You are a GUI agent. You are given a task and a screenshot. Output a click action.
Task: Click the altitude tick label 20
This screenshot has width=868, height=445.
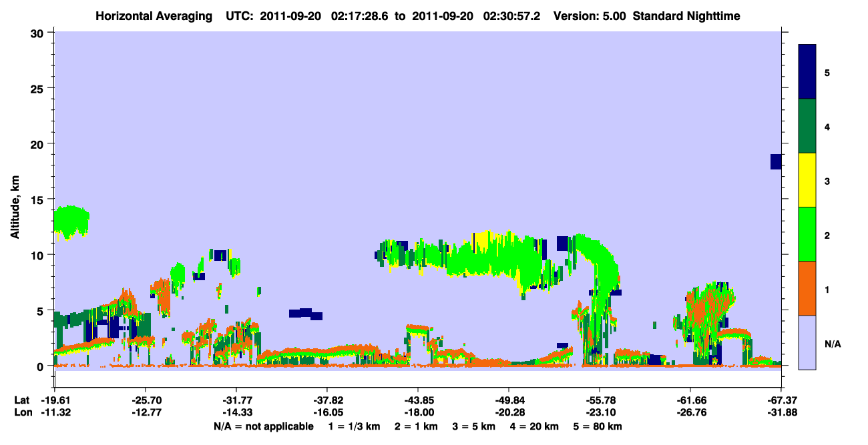[x=39, y=143]
